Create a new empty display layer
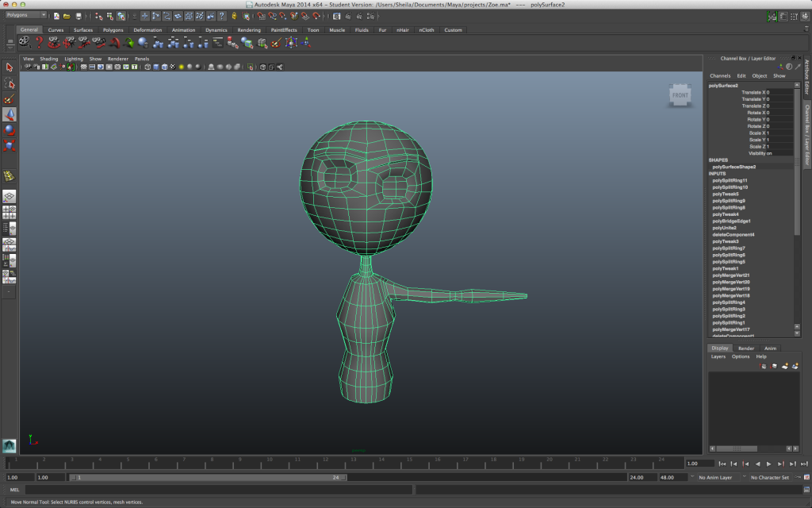Image resolution: width=812 pixels, height=508 pixels. pyautogui.click(x=784, y=366)
